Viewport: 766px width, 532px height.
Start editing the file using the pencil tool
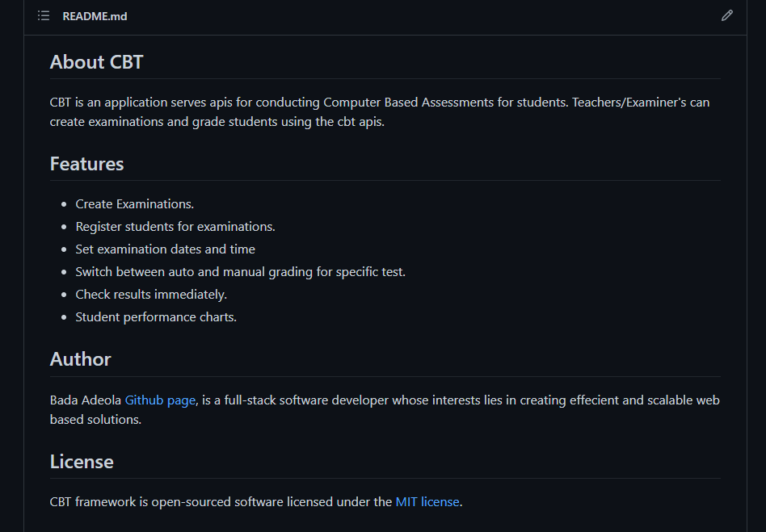tap(726, 15)
